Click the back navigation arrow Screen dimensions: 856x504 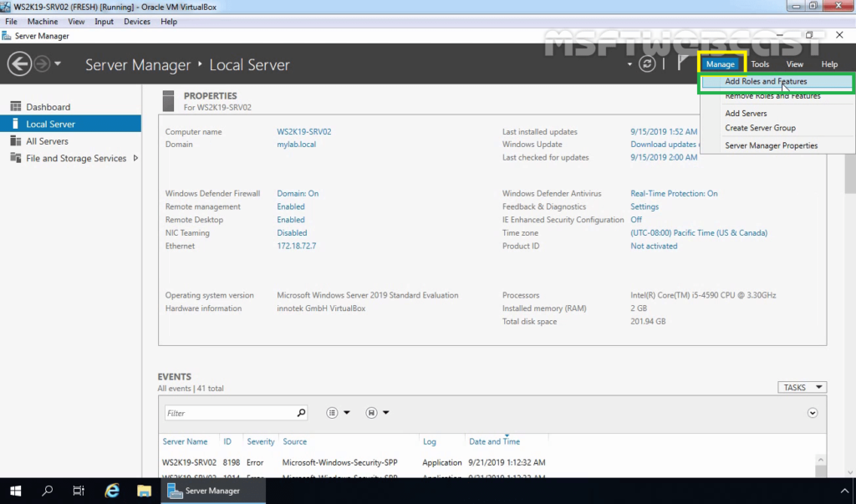[x=19, y=64]
